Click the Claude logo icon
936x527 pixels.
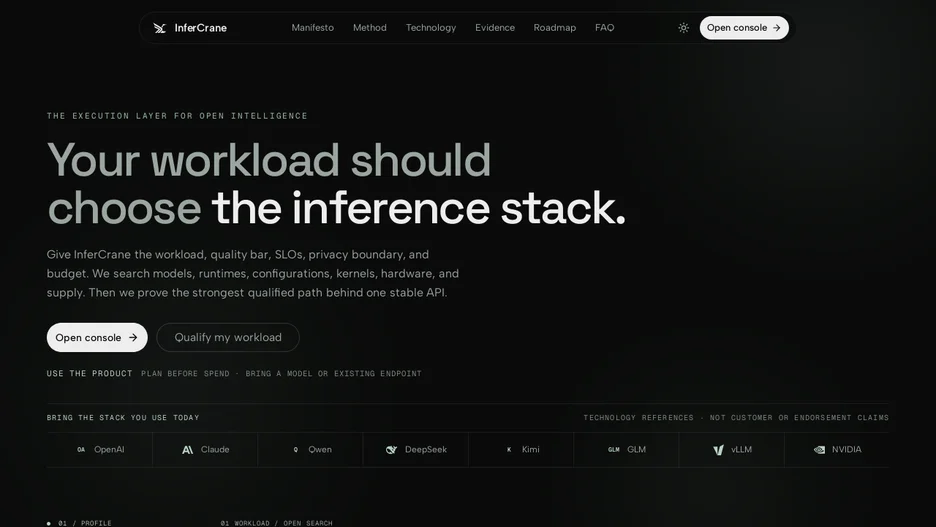click(x=187, y=449)
